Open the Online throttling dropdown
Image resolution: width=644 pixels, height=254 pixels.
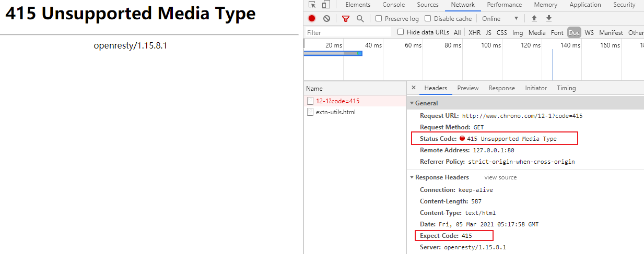[500, 19]
